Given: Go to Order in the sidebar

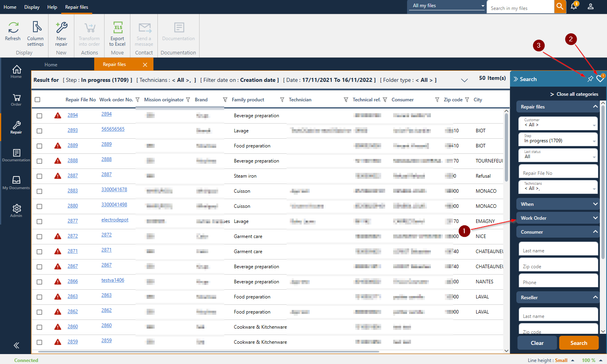Looking at the screenshot, I should (x=16, y=100).
